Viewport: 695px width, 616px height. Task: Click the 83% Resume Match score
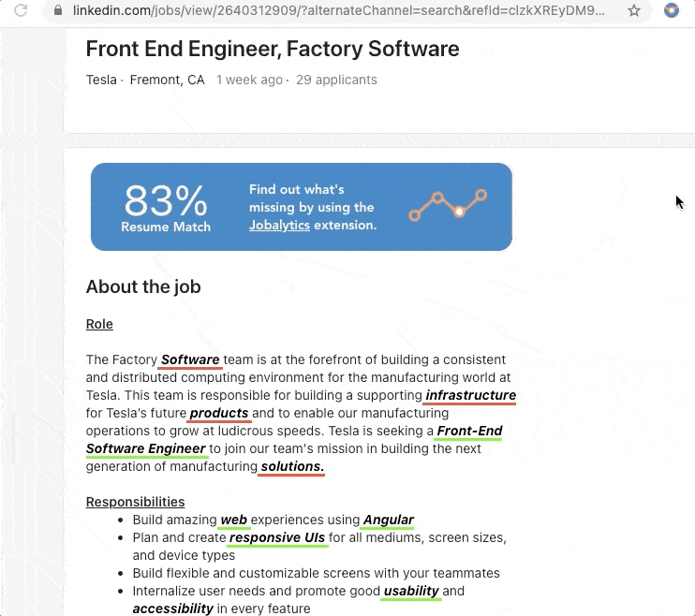166,208
